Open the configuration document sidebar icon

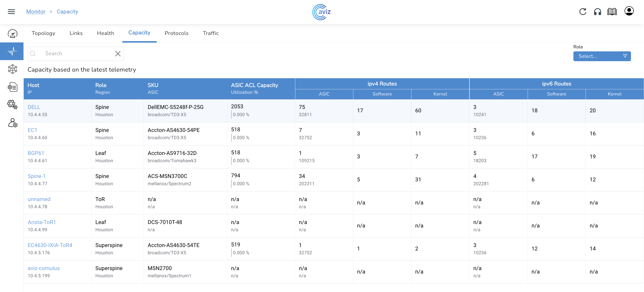[12, 87]
